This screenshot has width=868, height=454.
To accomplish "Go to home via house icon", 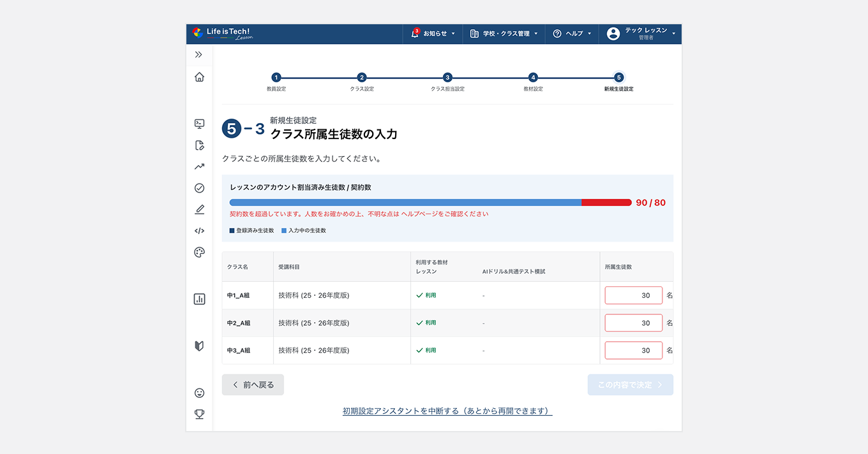I will coord(199,77).
